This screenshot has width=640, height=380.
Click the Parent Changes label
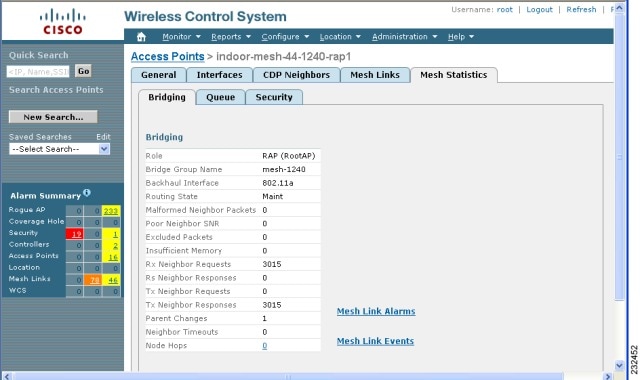(176, 318)
